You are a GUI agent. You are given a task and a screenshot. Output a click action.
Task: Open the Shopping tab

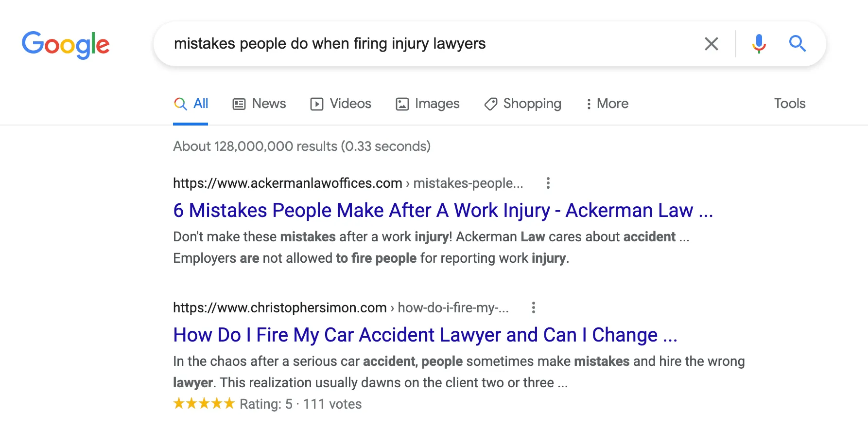click(x=523, y=104)
